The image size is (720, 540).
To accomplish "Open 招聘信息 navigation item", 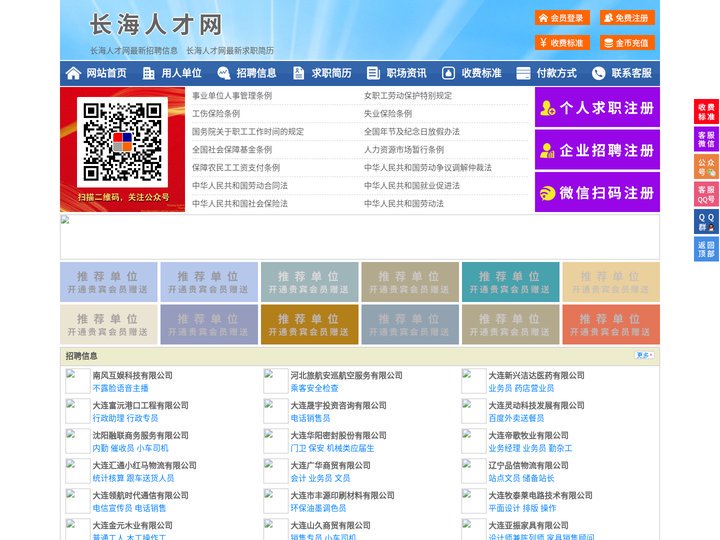I will [256, 73].
